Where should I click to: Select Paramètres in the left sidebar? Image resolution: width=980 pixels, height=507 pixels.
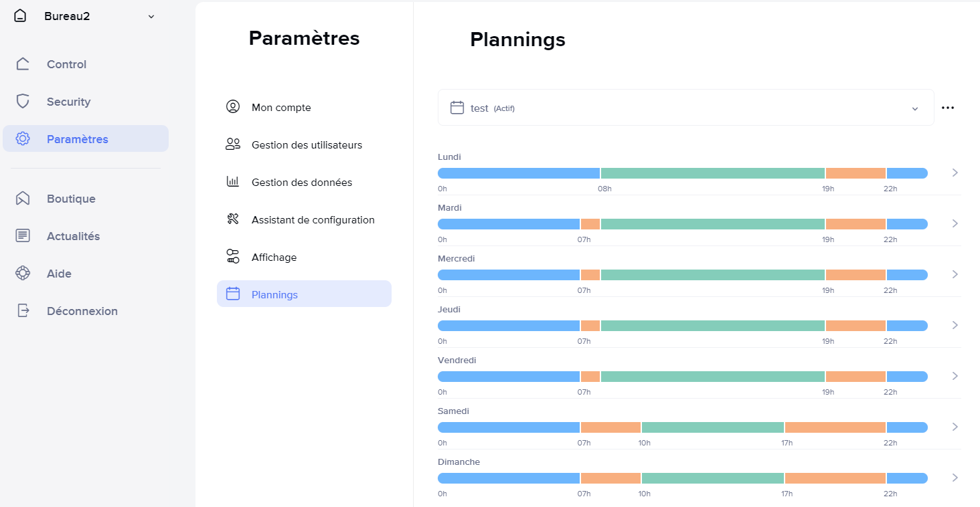77,139
